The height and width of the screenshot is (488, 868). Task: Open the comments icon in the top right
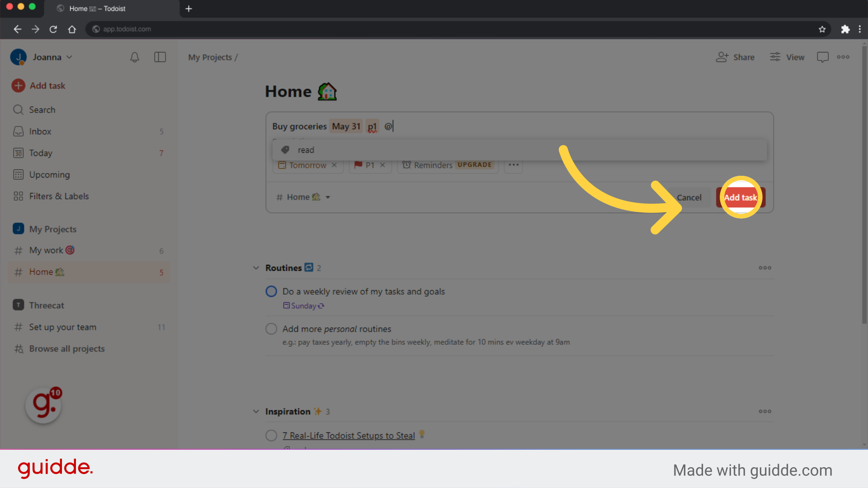(x=822, y=57)
